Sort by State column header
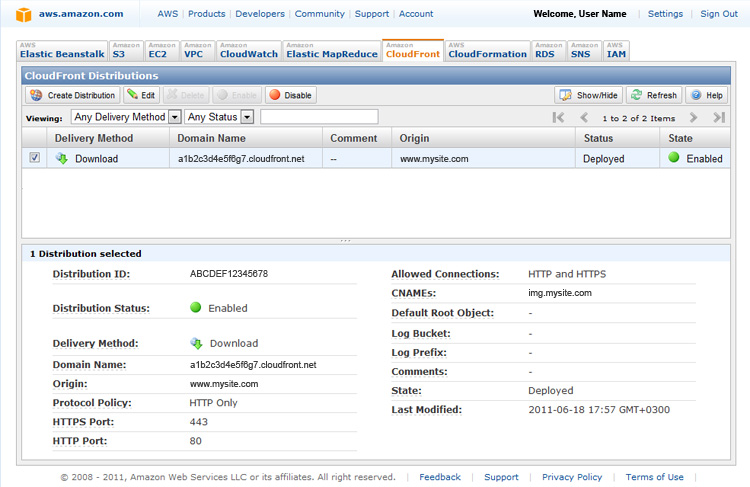 [x=695, y=138]
